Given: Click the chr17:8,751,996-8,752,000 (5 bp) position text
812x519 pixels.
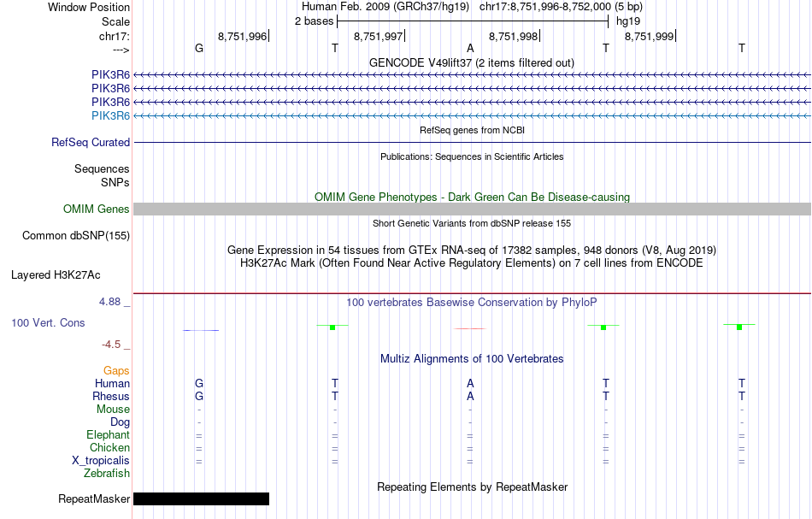Looking at the screenshot, I should pyautogui.click(x=561, y=7).
